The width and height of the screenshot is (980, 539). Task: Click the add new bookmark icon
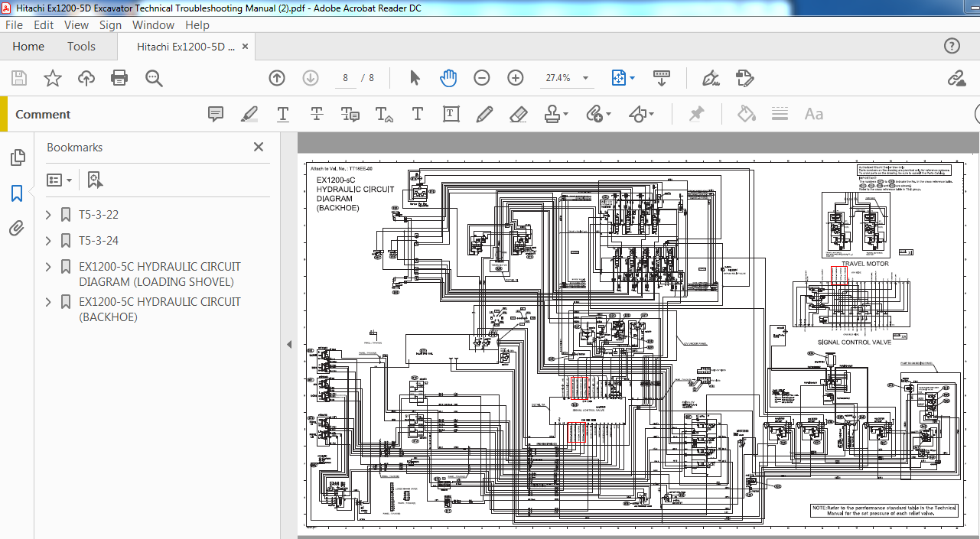[94, 180]
